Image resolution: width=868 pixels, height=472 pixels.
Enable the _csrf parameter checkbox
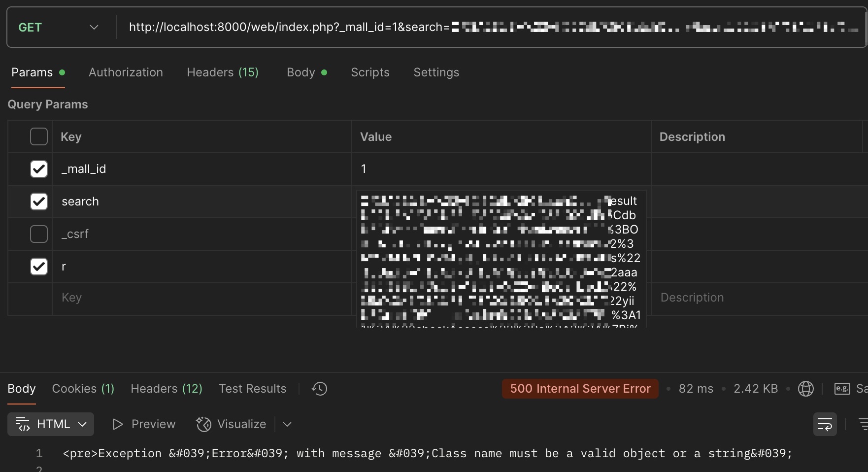point(39,234)
